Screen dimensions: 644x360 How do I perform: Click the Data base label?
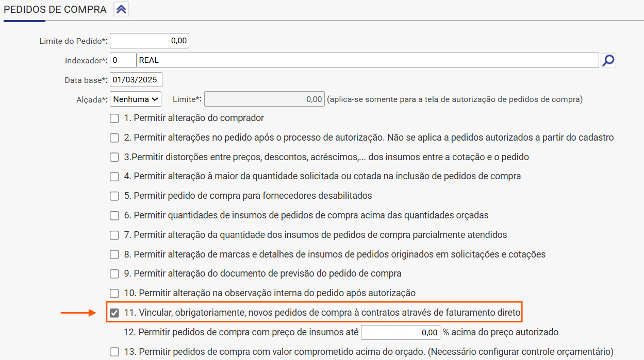pyautogui.click(x=87, y=80)
